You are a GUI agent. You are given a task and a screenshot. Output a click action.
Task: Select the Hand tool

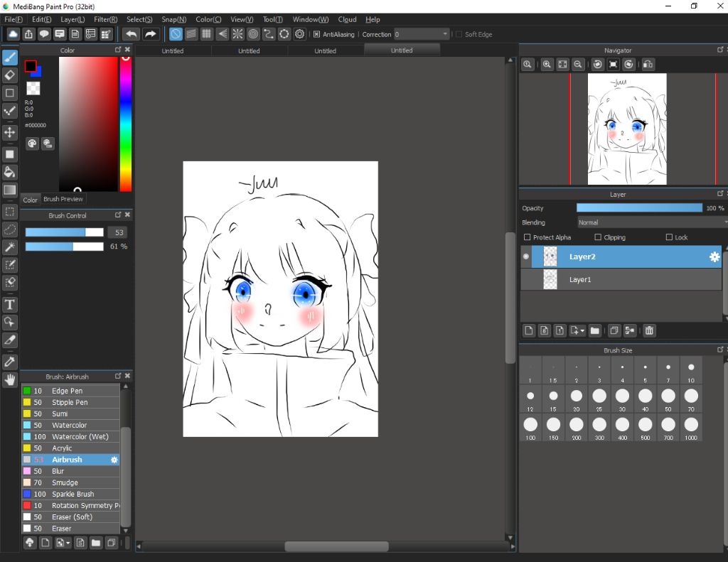(x=10, y=380)
